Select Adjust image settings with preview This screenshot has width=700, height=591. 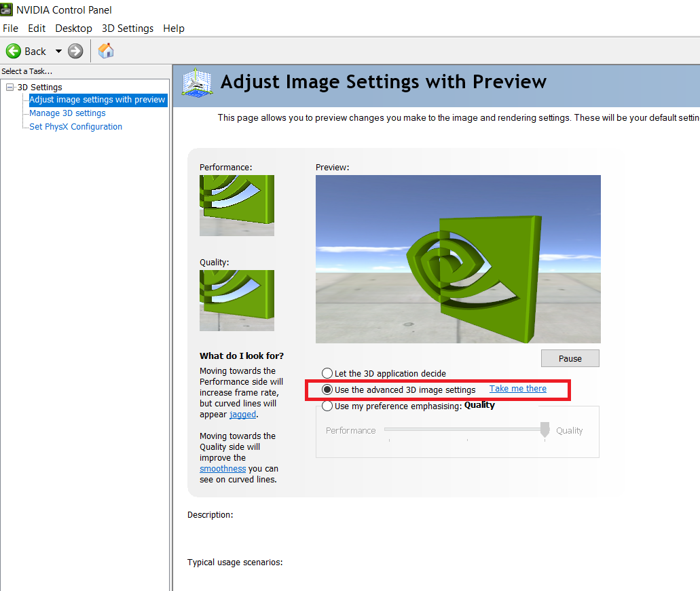click(97, 100)
